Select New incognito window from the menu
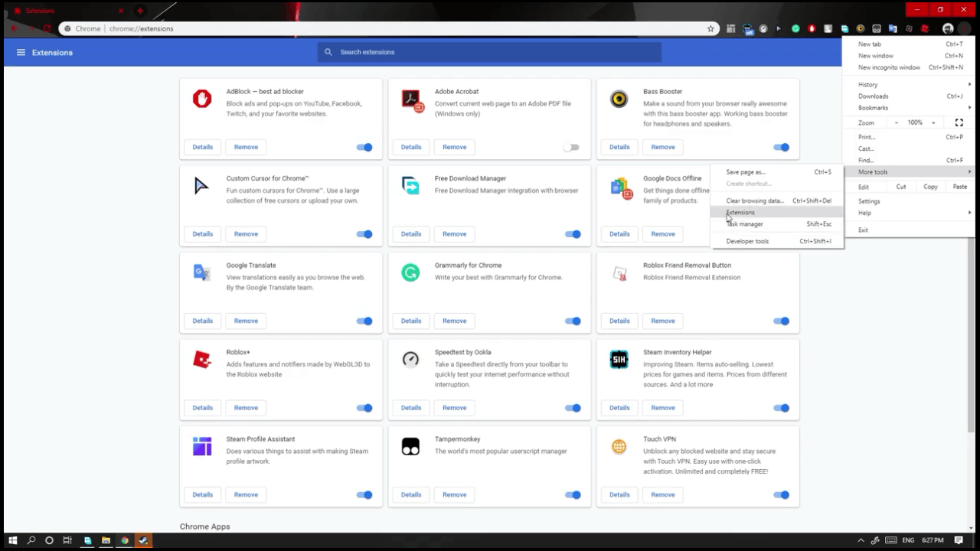This screenshot has width=980, height=551. [x=908, y=67]
